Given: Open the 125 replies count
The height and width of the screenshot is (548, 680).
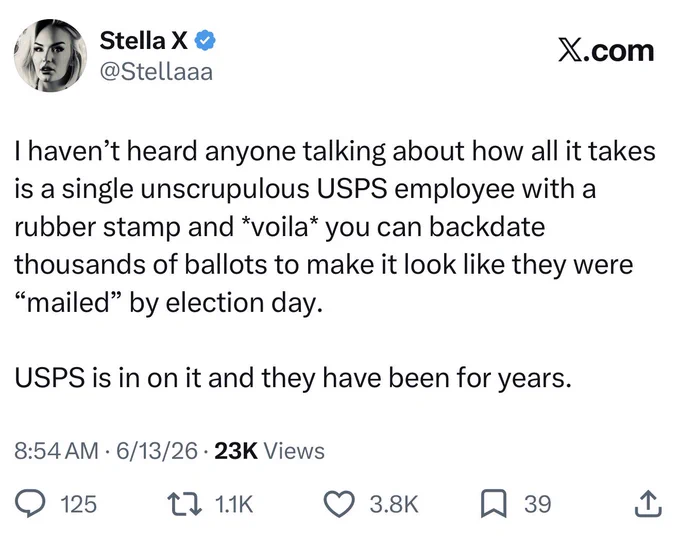Looking at the screenshot, I should 78,504.
